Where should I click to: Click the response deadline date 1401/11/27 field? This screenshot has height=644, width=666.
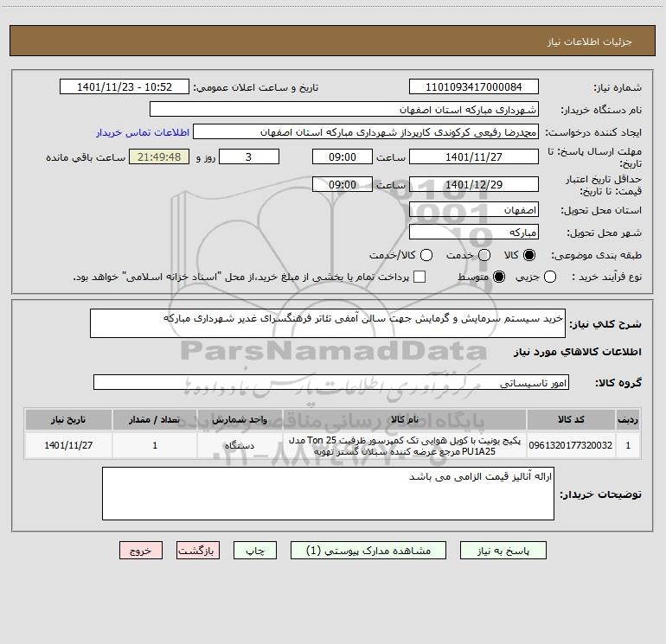[474, 156]
